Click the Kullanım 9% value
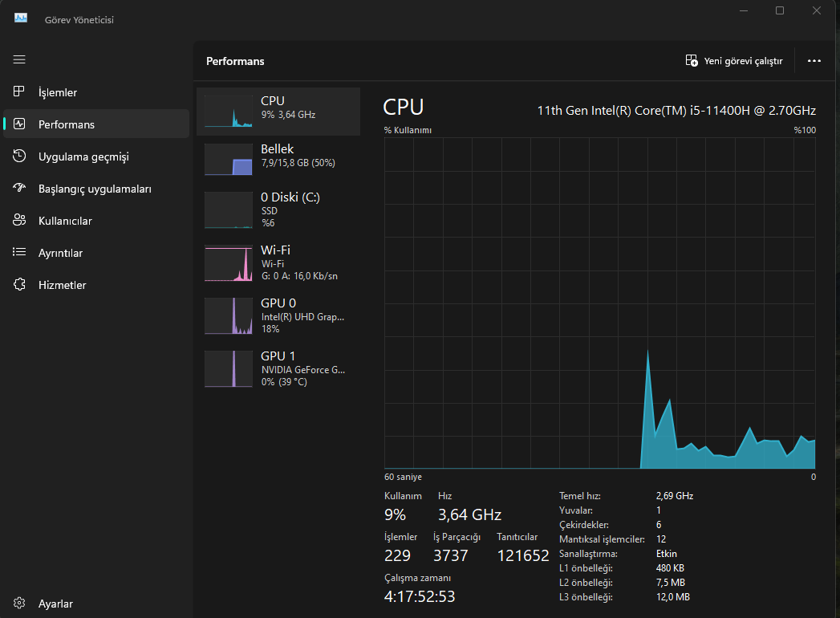 (x=396, y=514)
